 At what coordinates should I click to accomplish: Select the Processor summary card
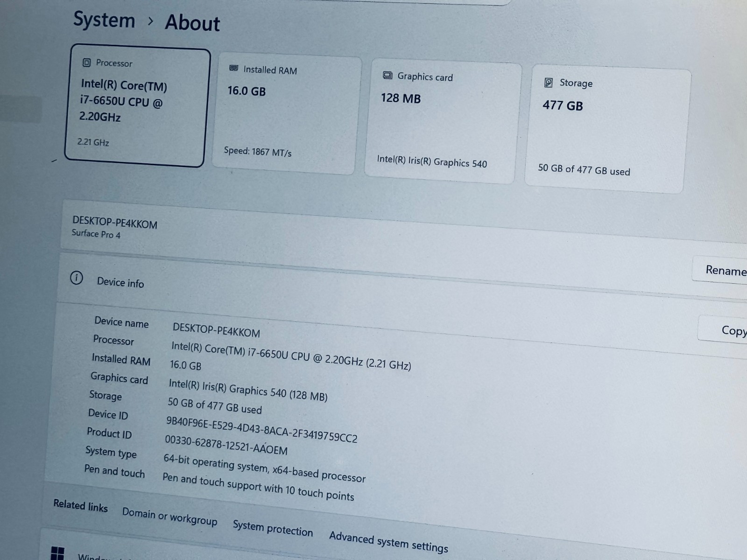[x=137, y=105]
